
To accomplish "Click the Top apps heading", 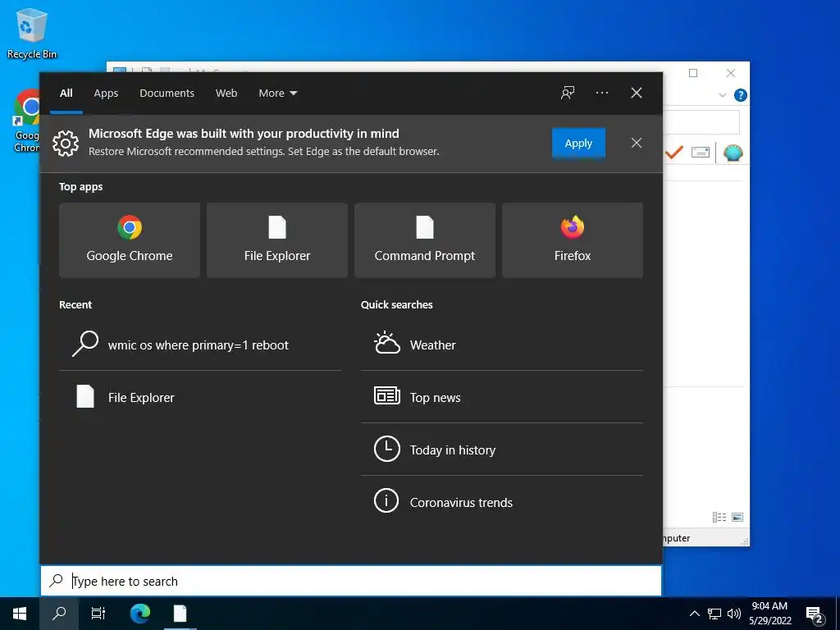I will (x=81, y=186).
